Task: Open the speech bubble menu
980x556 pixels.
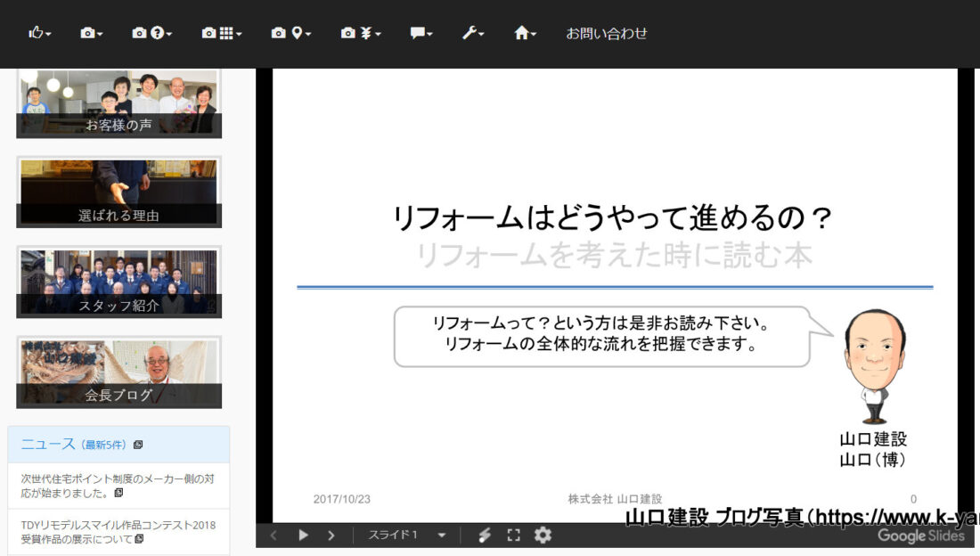Action: tap(421, 33)
